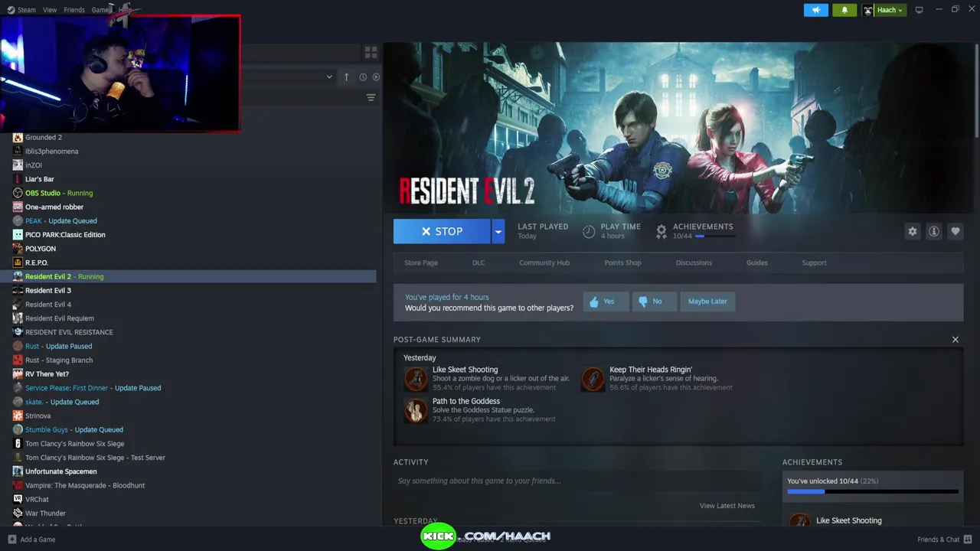Switch library to grid collections view
Image resolution: width=980 pixels, height=551 pixels.
pyautogui.click(x=371, y=52)
